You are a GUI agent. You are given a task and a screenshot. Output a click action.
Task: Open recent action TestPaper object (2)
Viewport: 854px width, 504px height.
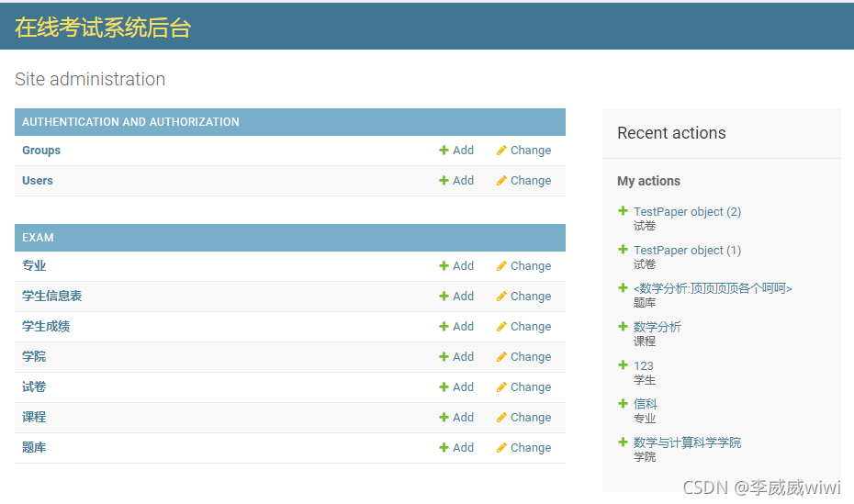[687, 212]
